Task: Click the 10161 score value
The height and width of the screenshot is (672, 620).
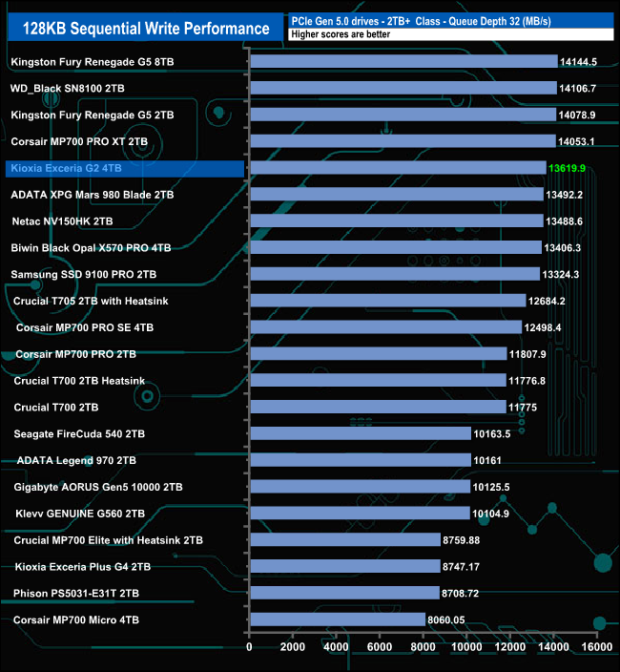Action: coord(487,460)
